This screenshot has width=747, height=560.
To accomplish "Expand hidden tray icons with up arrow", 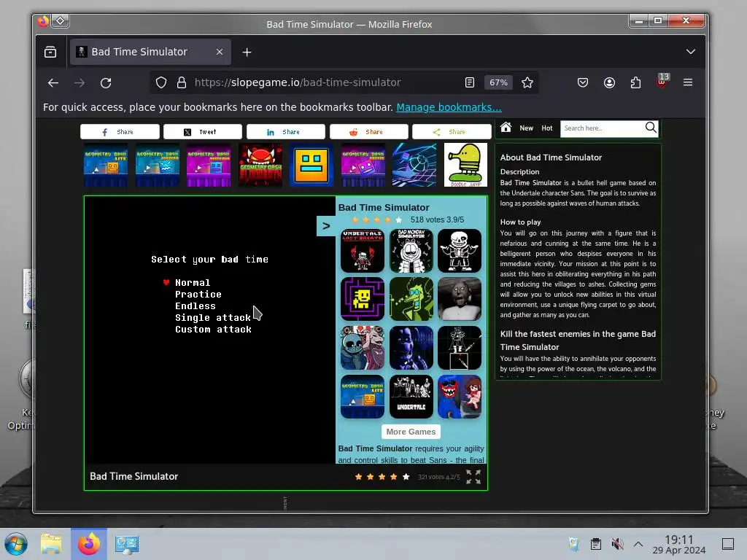I will tap(638, 544).
